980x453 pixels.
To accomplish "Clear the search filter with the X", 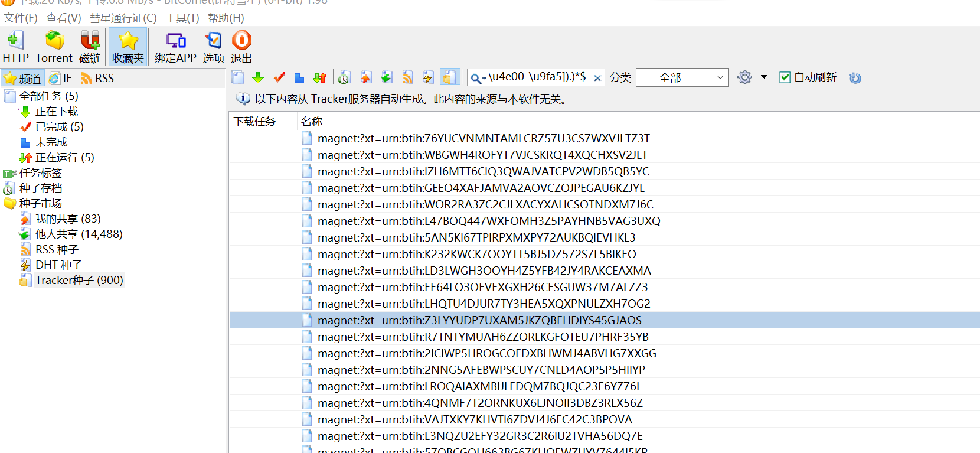I will point(597,78).
